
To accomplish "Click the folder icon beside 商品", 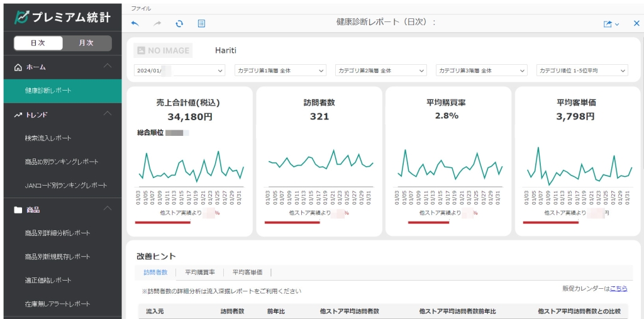I will 18,210.
